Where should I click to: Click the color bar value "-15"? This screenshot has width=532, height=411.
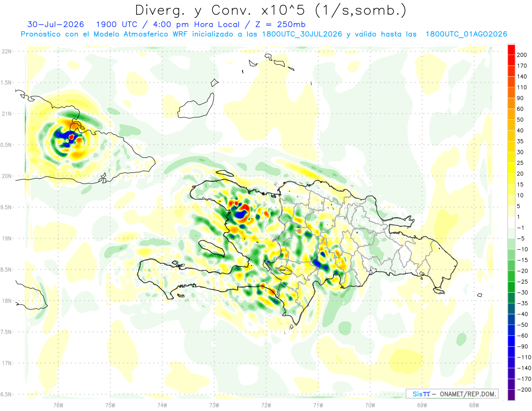click(524, 260)
